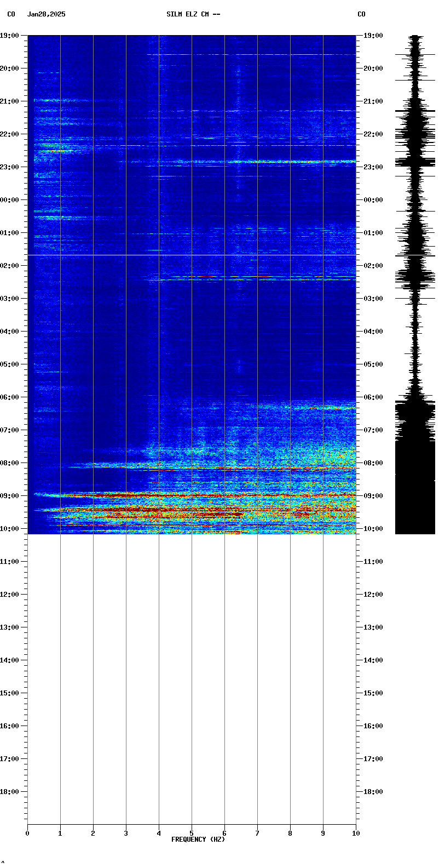Click the FREQUENCY (HZ) axis label
The width and height of the screenshot is (439, 868).
[x=198, y=840]
